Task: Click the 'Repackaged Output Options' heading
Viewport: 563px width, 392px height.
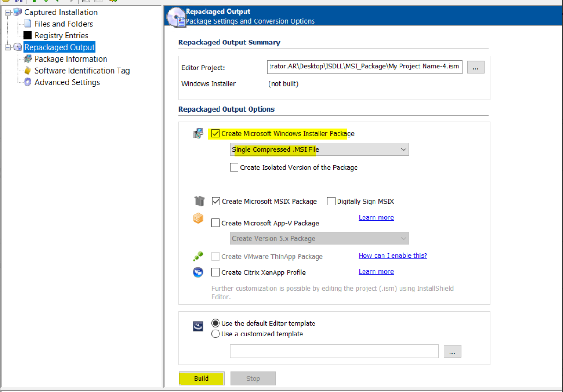Action: pos(226,109)
